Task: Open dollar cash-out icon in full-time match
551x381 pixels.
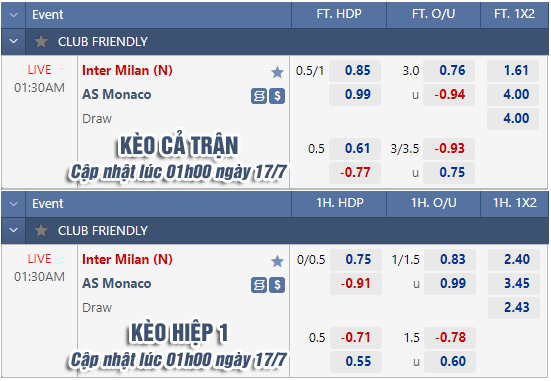Action: click(277, 96)
